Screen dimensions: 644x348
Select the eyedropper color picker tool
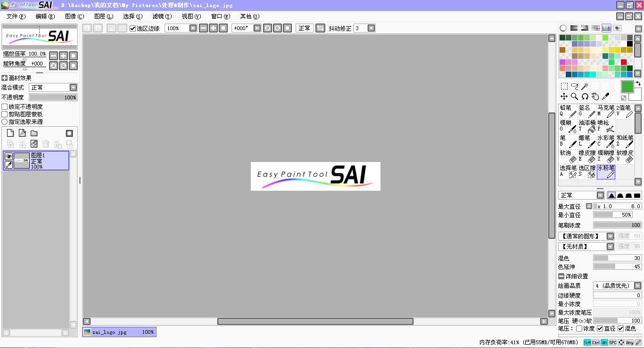click(606, 97)
